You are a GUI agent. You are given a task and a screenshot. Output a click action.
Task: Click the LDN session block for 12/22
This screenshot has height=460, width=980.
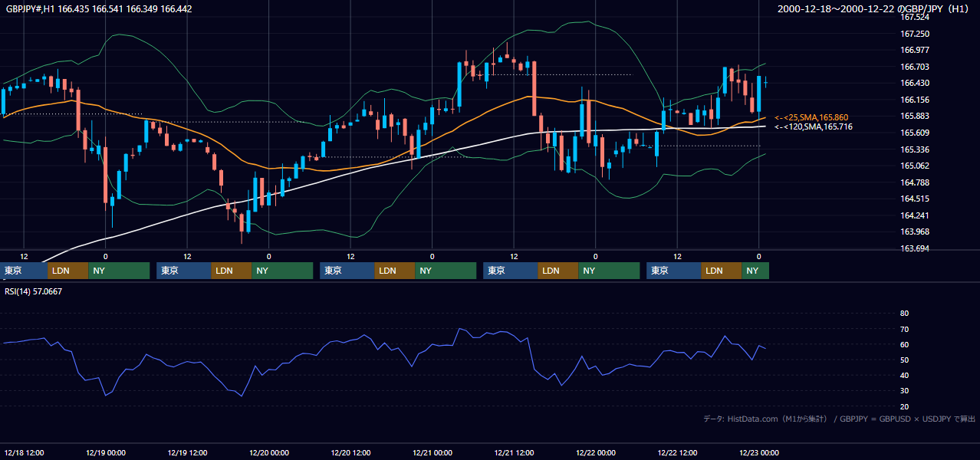(721, 271)
